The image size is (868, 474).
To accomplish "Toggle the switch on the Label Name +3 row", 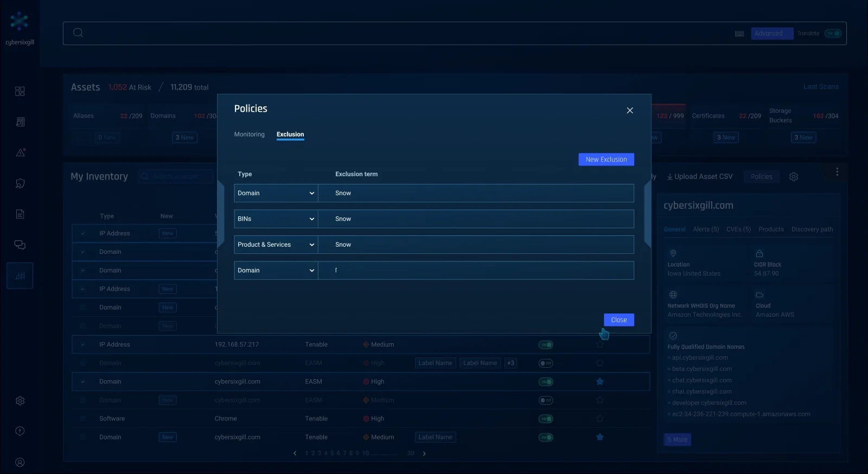I will click(x=546, y=363).
